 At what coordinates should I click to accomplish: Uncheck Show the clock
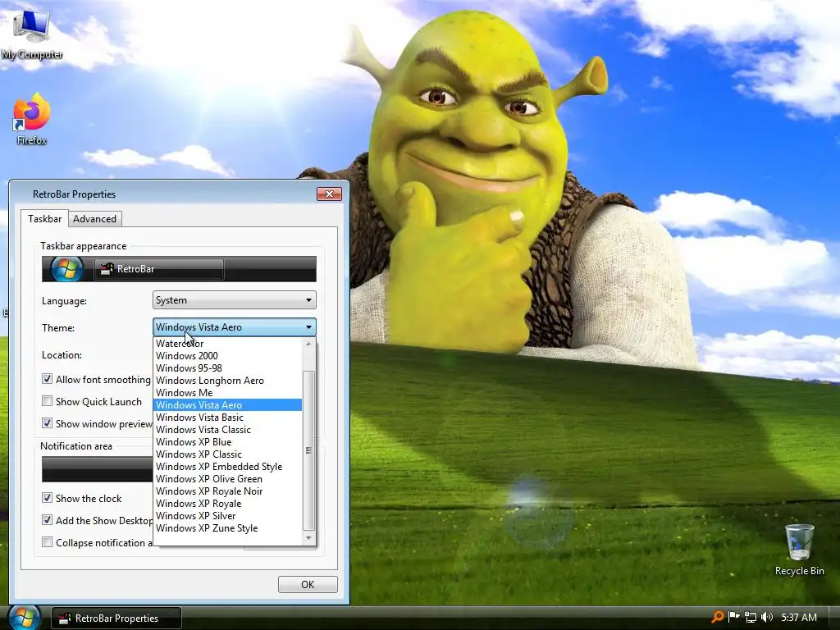pyautogui.click(x=47, y=498)
